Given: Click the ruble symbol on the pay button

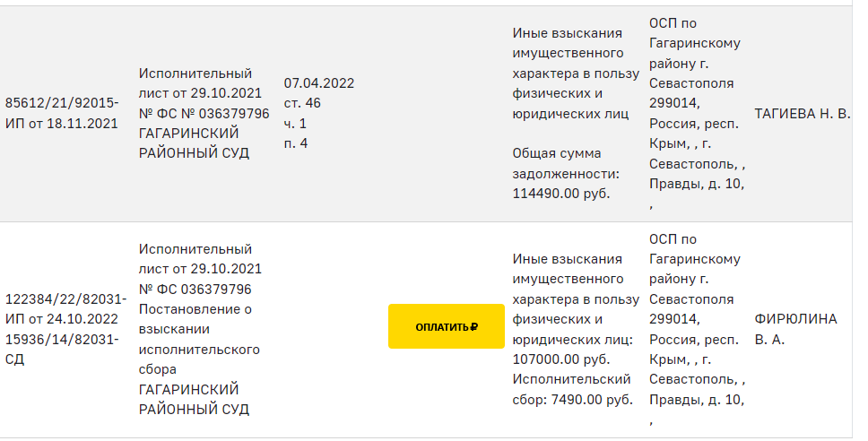Looking at the screenshot, I should (473, 327).
